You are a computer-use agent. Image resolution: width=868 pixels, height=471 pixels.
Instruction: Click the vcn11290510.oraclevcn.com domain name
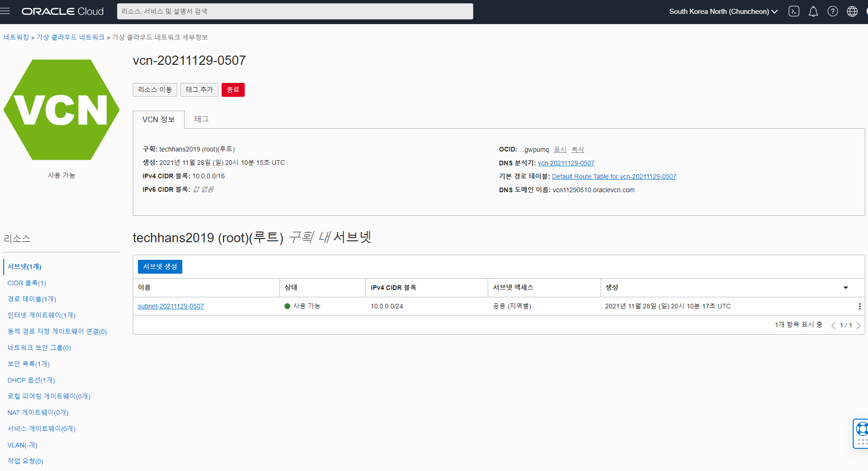pyautogui.click(x=594, y=190)
